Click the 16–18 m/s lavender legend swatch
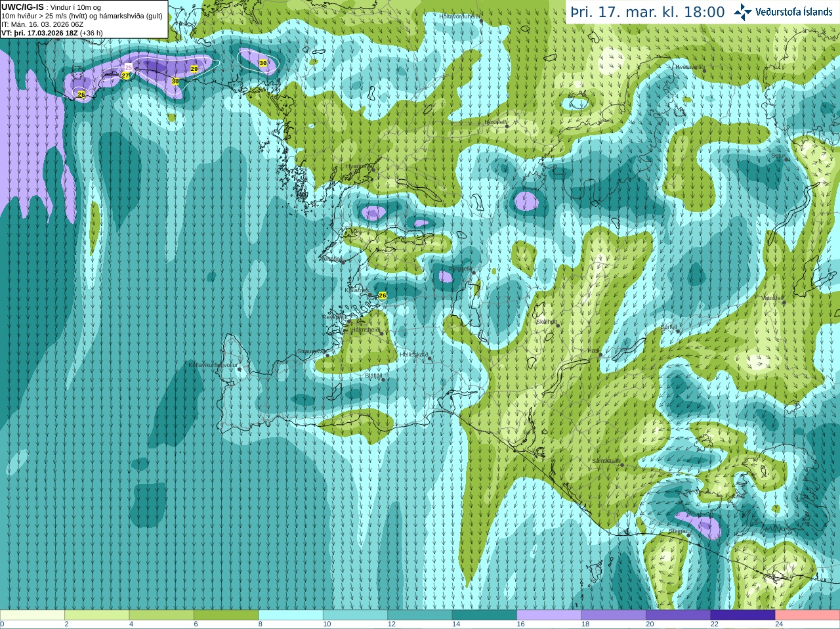Viewport: 840px width, 629px height. [x=549, y=616]
